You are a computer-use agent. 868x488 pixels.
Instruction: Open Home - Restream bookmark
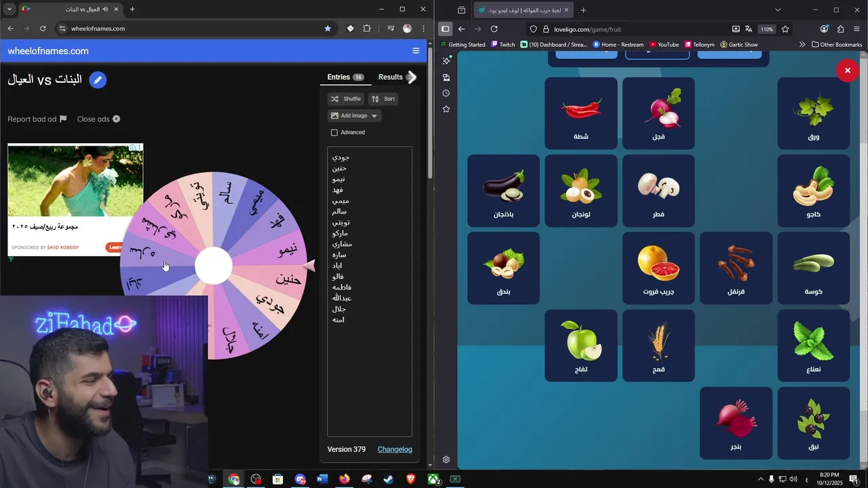(x=618, y=45)
